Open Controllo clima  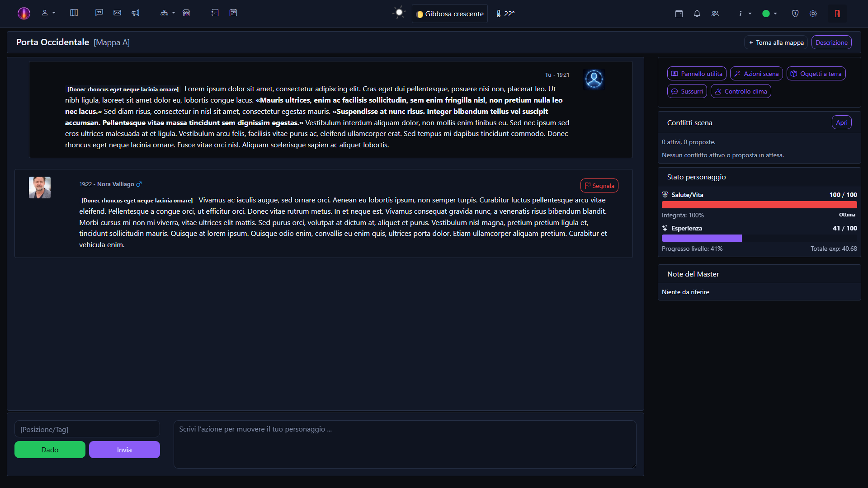[741, 91]
